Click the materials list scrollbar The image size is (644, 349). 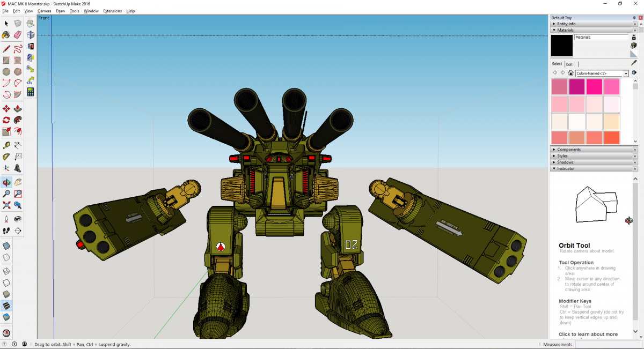tap(635, 112)
